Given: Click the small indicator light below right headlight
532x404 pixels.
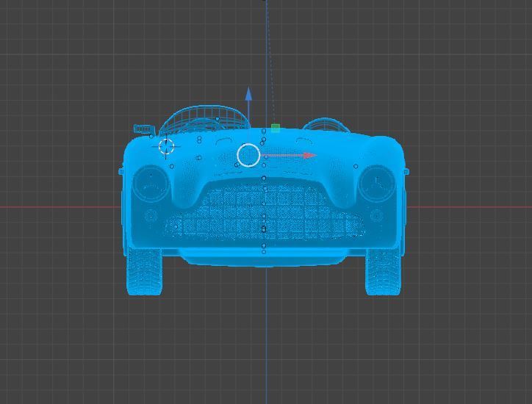Looking at the screenshot, I should [377, 215].
